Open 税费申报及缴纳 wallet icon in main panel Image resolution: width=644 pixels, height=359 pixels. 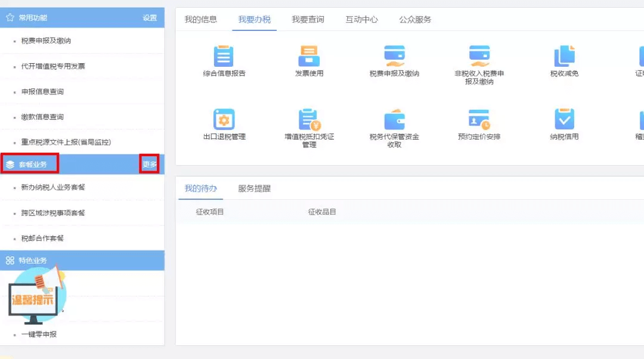click(394, 56)
